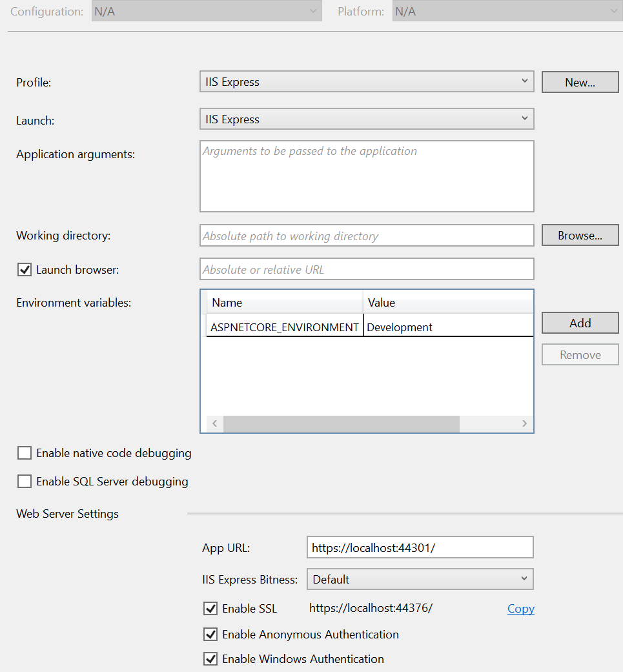
Task: Open the Profile dropdown showing IIS Express
Action: tap(367, 81)
